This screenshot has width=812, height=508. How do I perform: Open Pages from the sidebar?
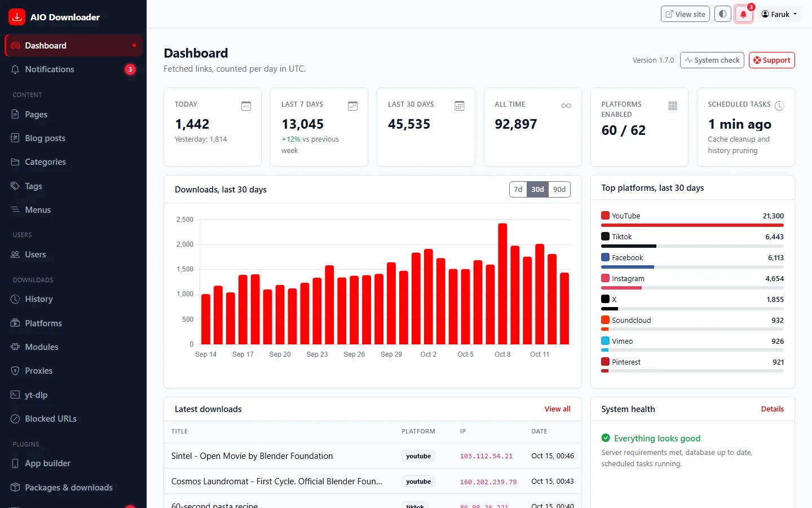[x=73, y=115]
